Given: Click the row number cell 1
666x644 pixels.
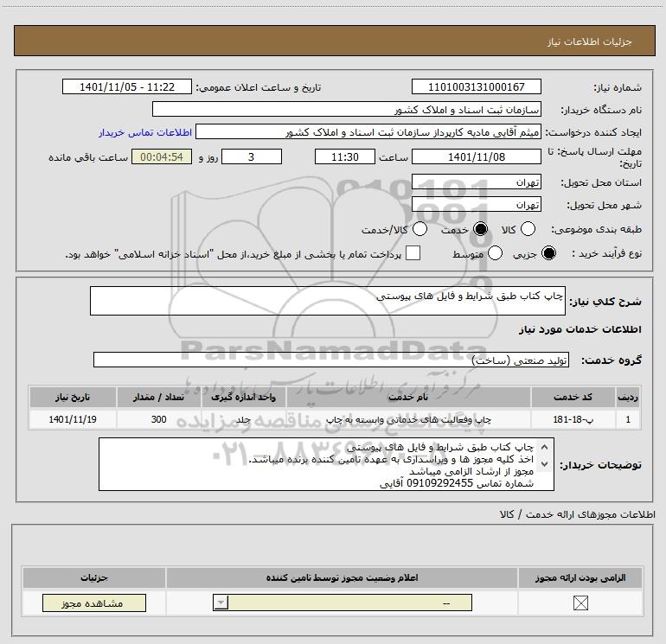Looking at the screenshot, I should tap(628, 419).
